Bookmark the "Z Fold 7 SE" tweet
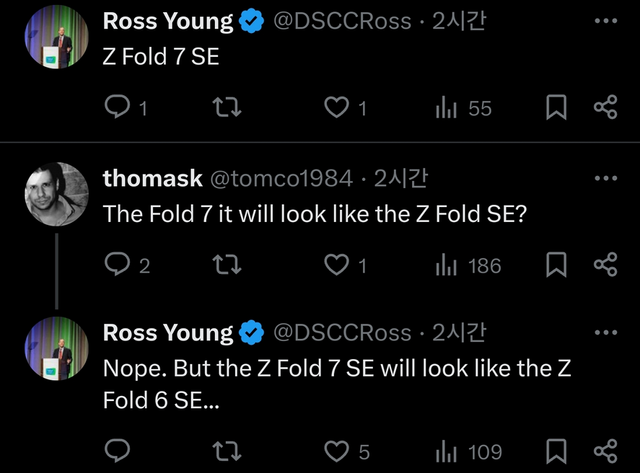This screenshot has width=640, height=473. tap(556, 108)
